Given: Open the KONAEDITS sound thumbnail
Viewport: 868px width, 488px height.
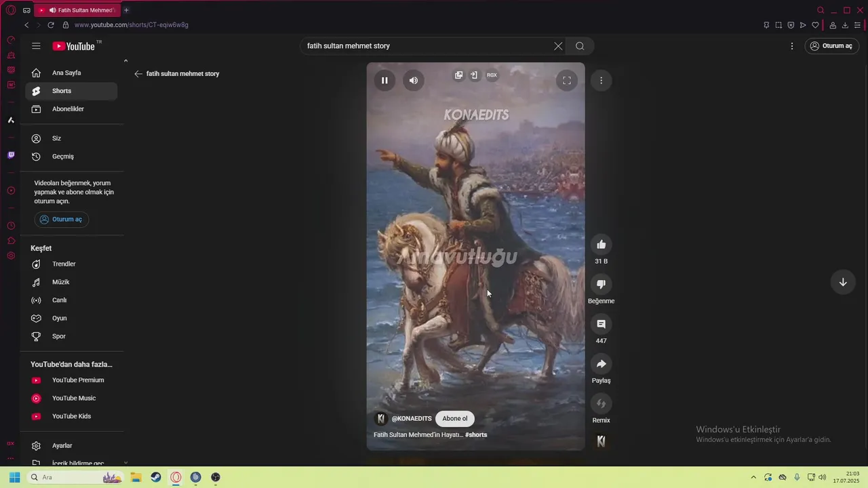Looking at the screenshot, I should [x=601, y=441].
